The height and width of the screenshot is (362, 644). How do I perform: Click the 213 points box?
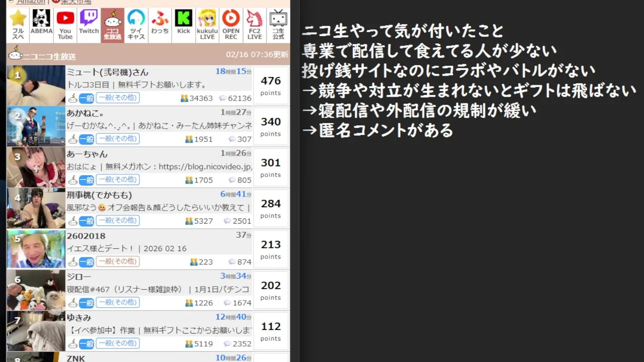coord(271,249)
